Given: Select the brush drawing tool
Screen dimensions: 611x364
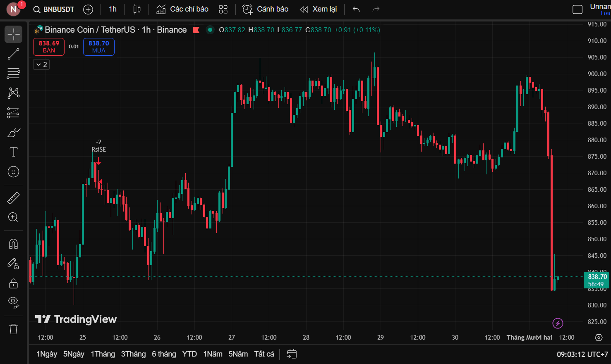Looking at the screenshot, I should coord(13,133).
